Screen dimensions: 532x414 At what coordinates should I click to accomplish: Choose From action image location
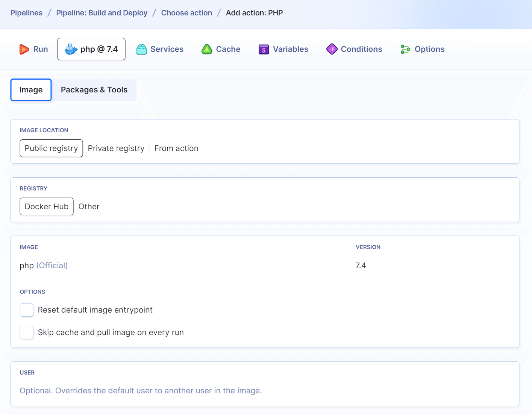176,148
